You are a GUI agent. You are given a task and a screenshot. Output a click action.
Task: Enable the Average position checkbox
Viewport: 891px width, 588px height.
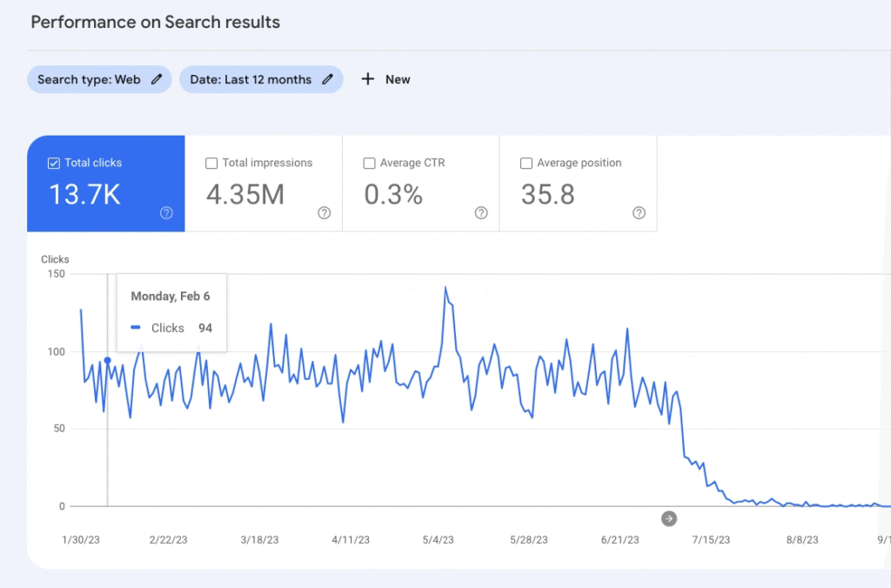[526, 163]
